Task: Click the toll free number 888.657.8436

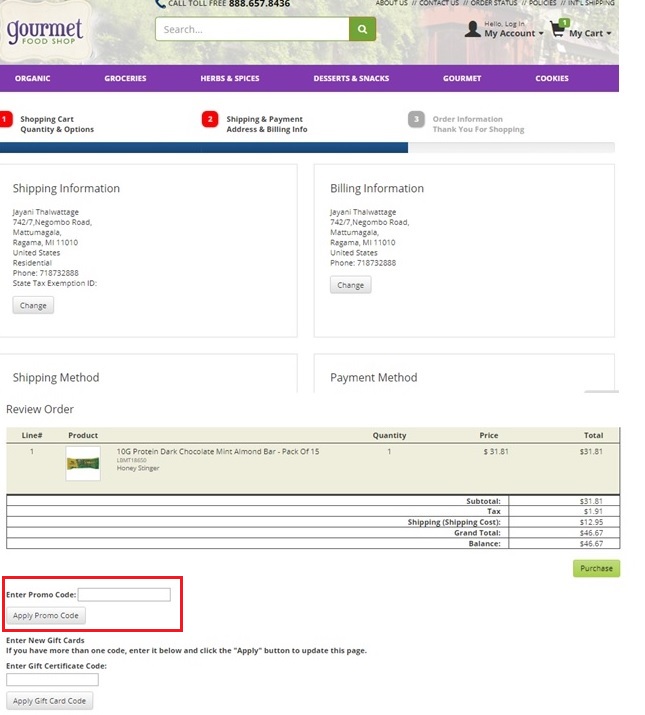Action: pos(259,4)
